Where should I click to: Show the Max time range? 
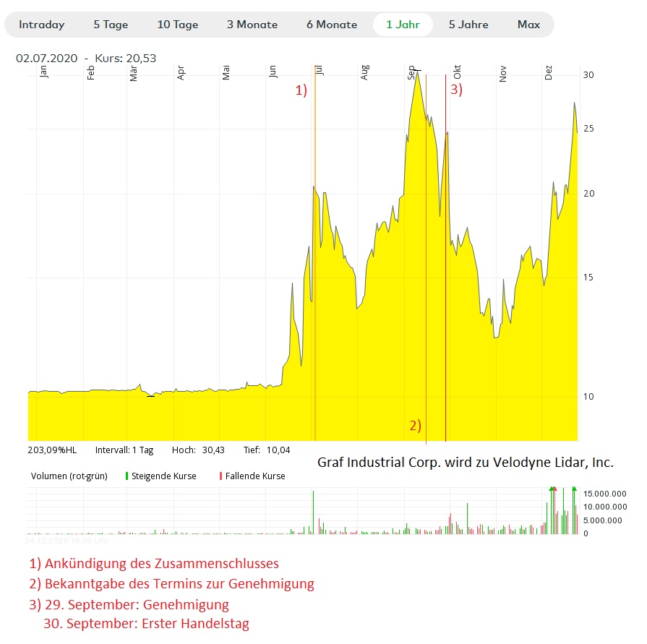528,25
